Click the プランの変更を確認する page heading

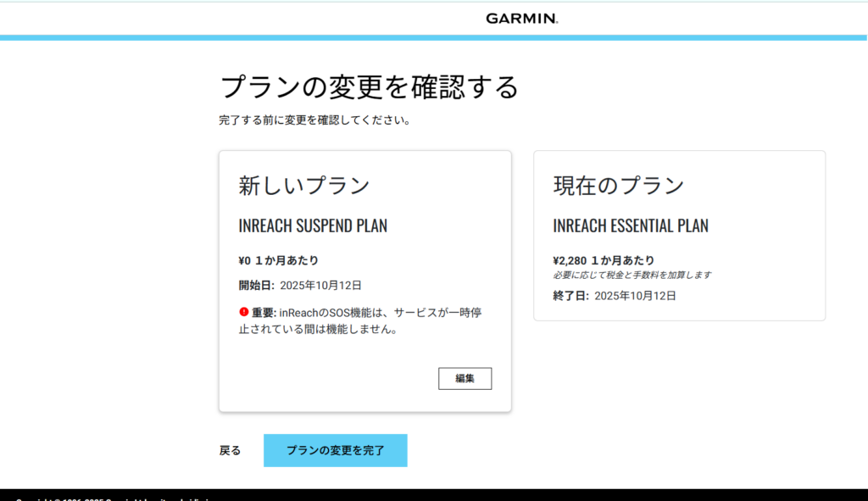tap(369, 86)
